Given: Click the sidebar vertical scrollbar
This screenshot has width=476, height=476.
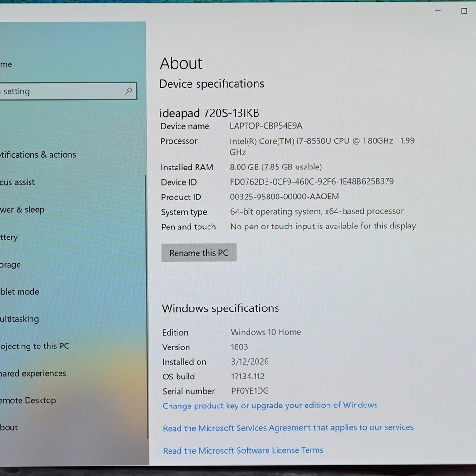Looking at the screenshot, I should click(x=147, y=307).
